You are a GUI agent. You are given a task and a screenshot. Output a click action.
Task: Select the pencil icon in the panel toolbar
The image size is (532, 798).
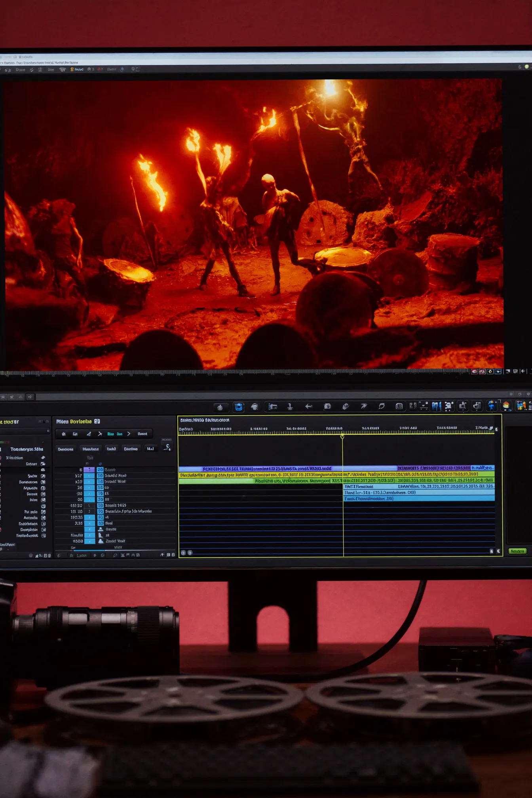(89, 434)
